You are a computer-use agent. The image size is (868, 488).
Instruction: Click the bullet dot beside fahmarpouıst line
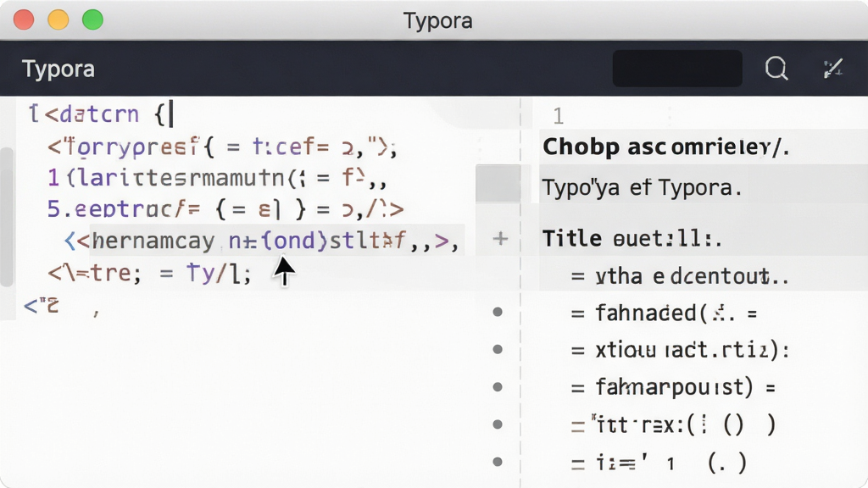click(x=498, y=386)
